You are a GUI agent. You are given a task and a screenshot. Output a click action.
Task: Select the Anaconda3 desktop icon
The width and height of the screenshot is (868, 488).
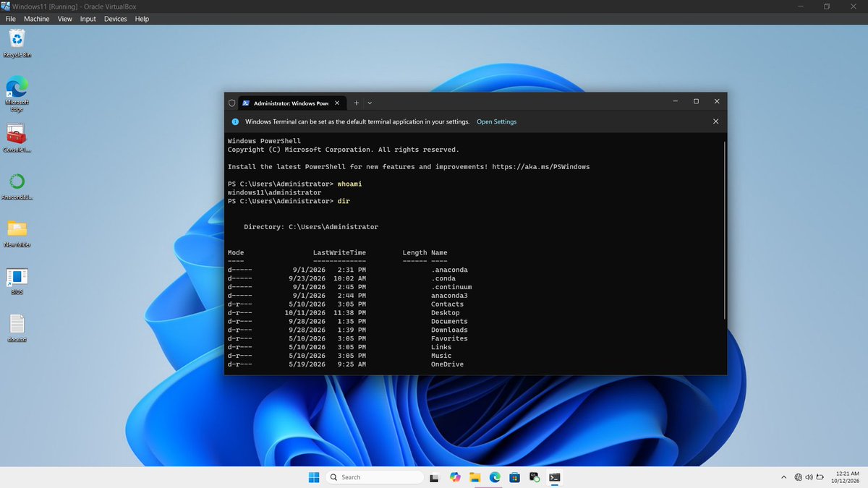click(x=17, y=186)
